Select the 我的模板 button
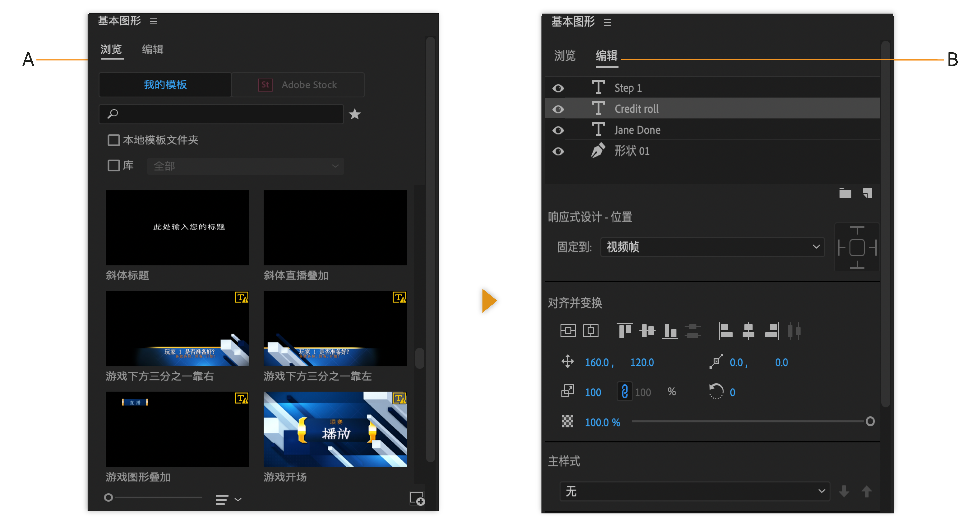 click(165, 85)
